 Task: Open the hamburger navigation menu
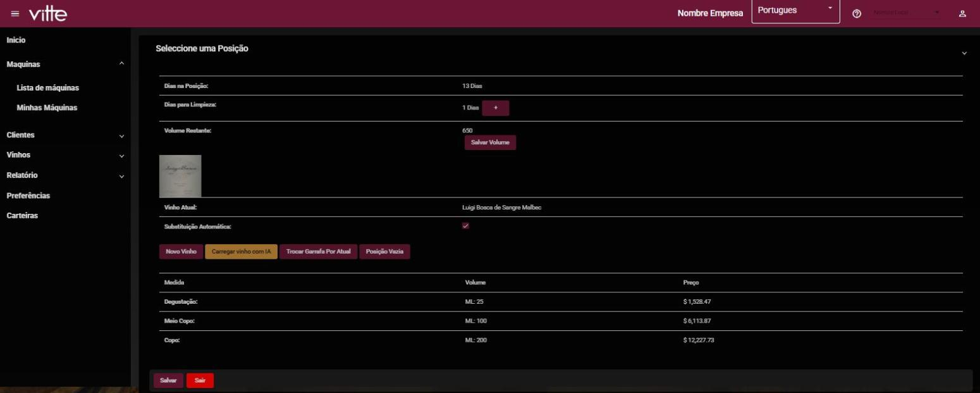(15, 14)
